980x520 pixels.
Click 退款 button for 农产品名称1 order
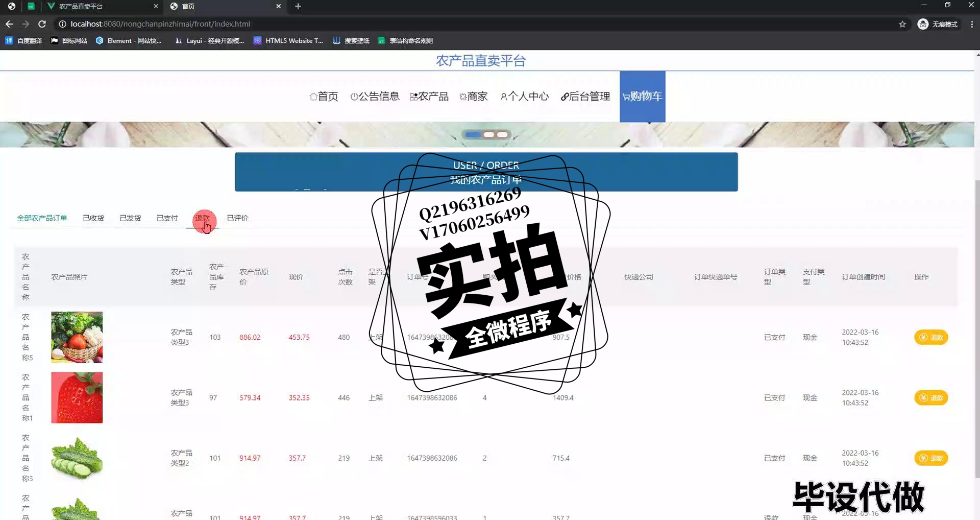(931, 398)
